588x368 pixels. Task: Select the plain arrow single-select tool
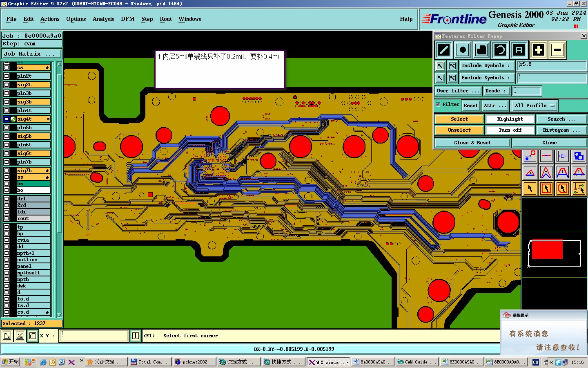pyautogui.click(x=530, y=188)
